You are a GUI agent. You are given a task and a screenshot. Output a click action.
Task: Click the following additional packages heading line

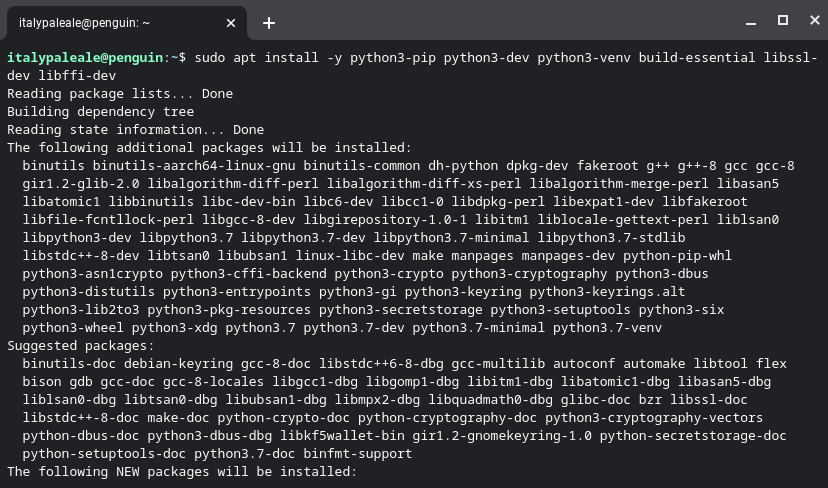tap(209, 148)
